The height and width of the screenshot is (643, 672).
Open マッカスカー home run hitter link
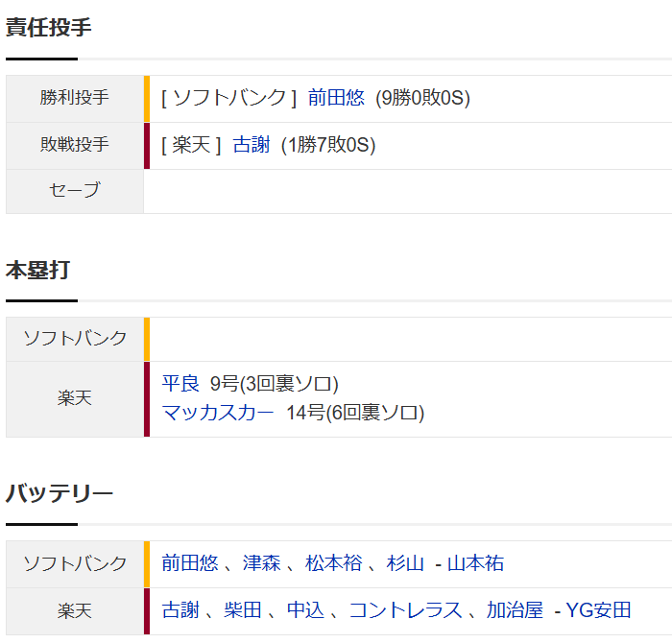pyautogui.click(x=218, y=413)
